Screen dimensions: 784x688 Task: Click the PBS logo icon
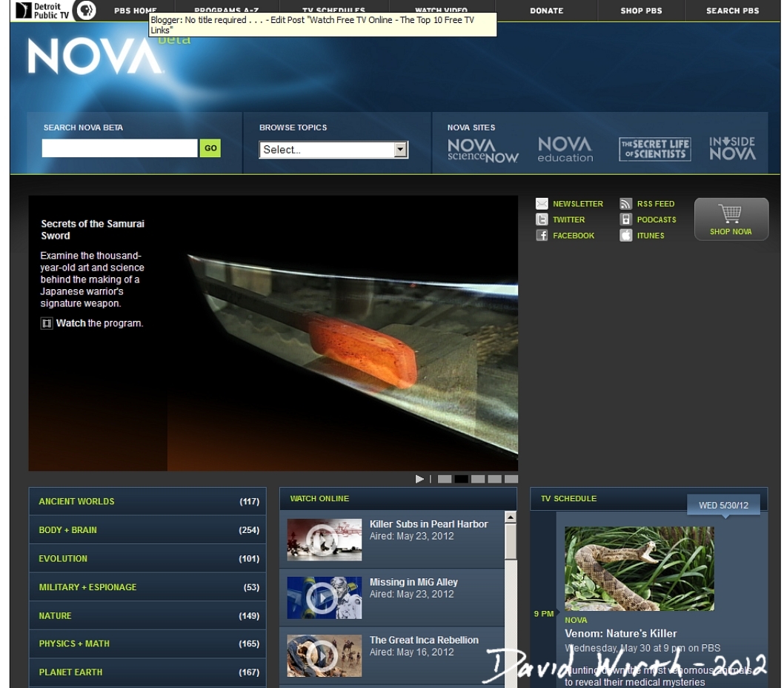pyautogui.click(x=86, y=10)
